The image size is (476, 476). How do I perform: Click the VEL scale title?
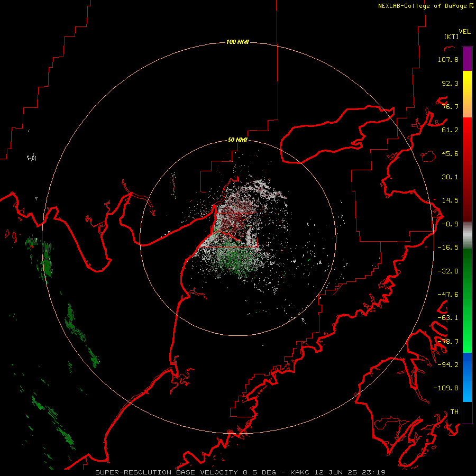coord(464,32)
